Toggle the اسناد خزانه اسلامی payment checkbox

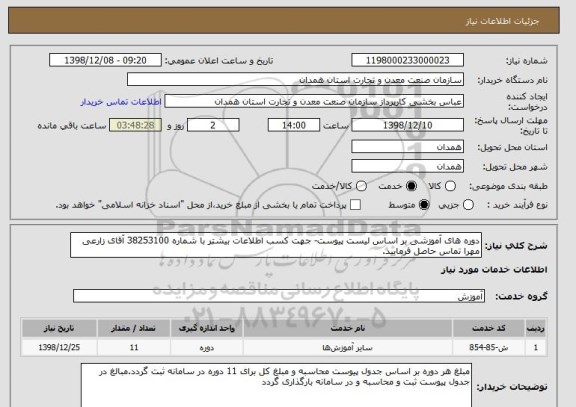(355, 205)
